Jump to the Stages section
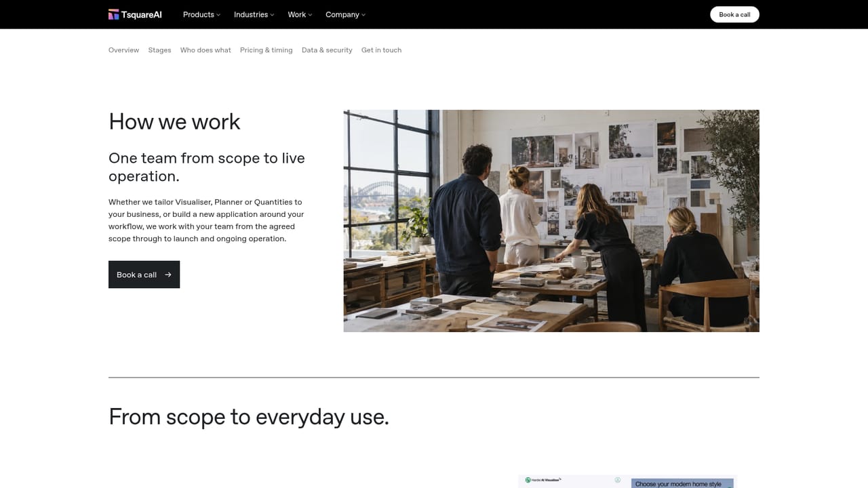 click(x=159, y=50)
